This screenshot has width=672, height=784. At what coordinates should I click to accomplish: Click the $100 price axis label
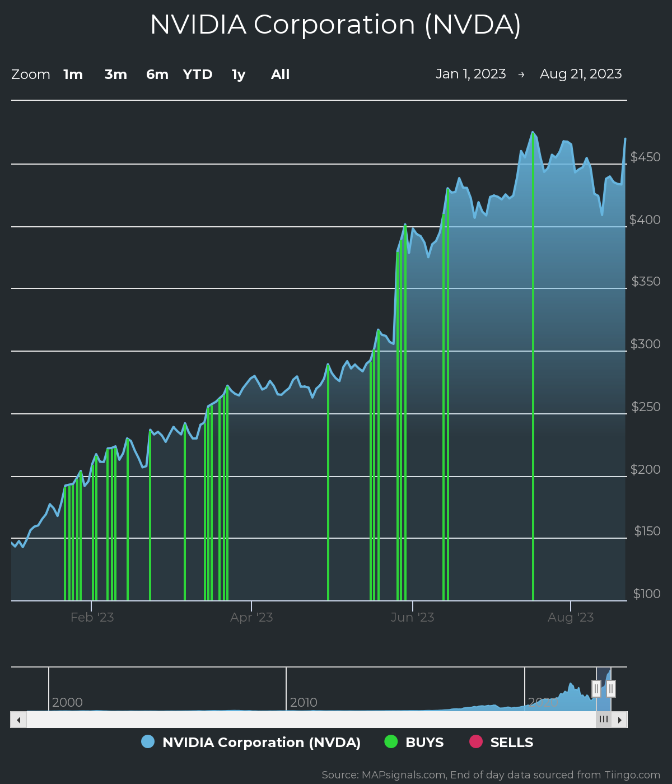click(647, 594)
